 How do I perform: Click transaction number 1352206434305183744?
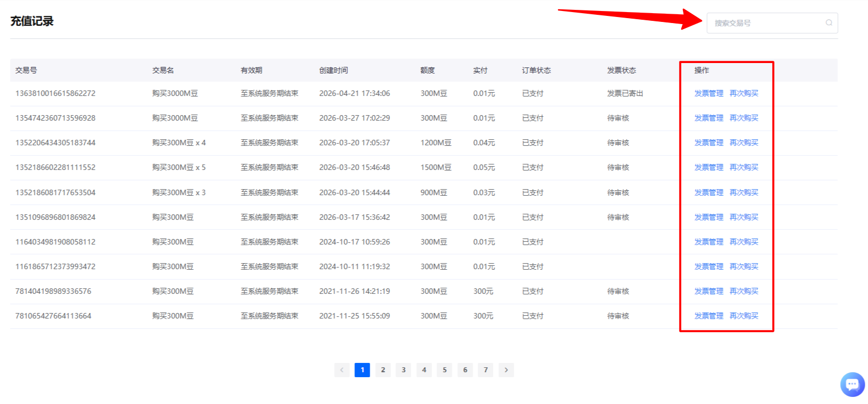55,143
